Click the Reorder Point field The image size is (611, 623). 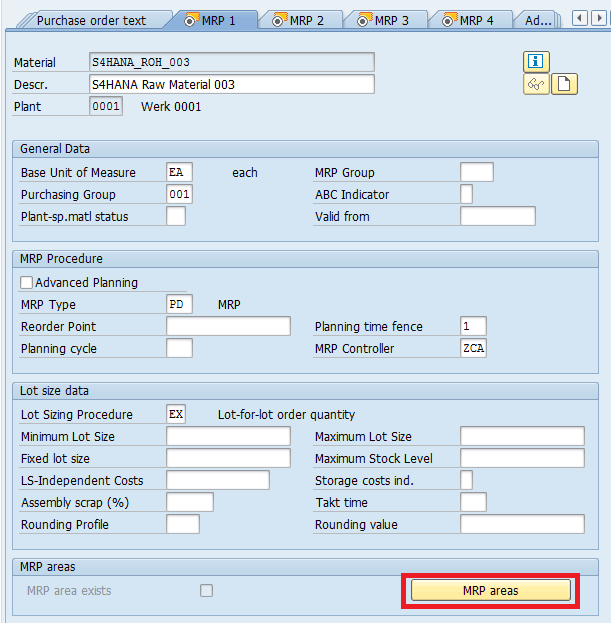(x=228, y=326)
